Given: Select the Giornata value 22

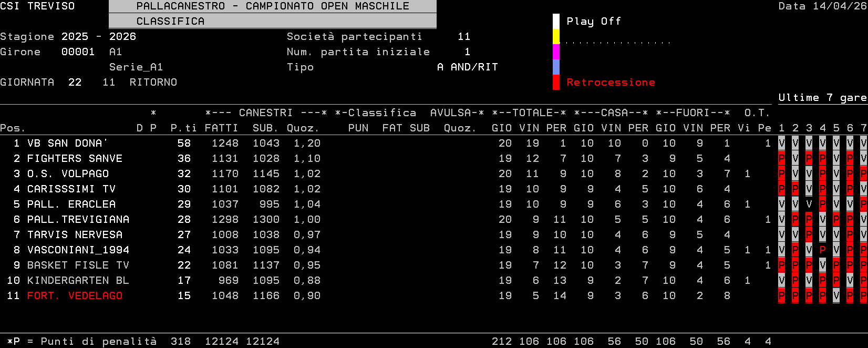Looking at the screenshot, I should tap(75, 83).
